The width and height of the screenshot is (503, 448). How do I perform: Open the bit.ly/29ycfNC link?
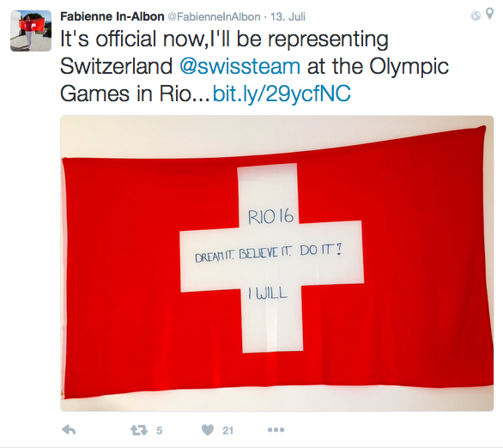click(x=282, y=94)
